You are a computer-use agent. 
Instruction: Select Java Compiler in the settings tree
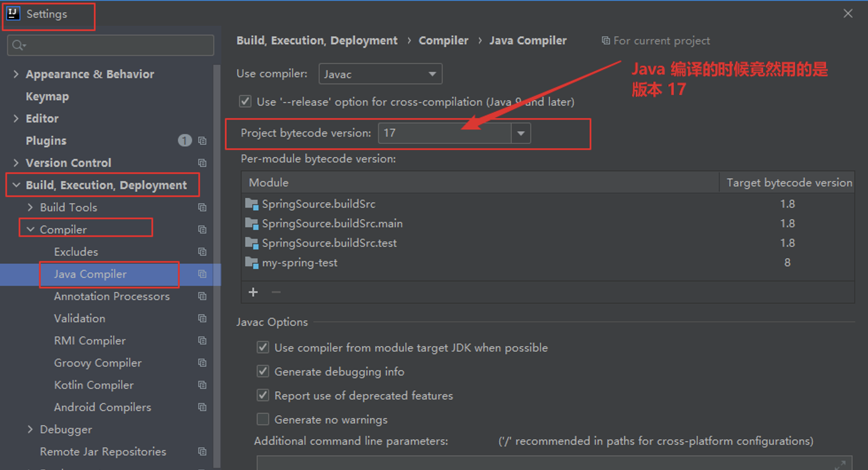pyautogui.click(x=90, y=274)
